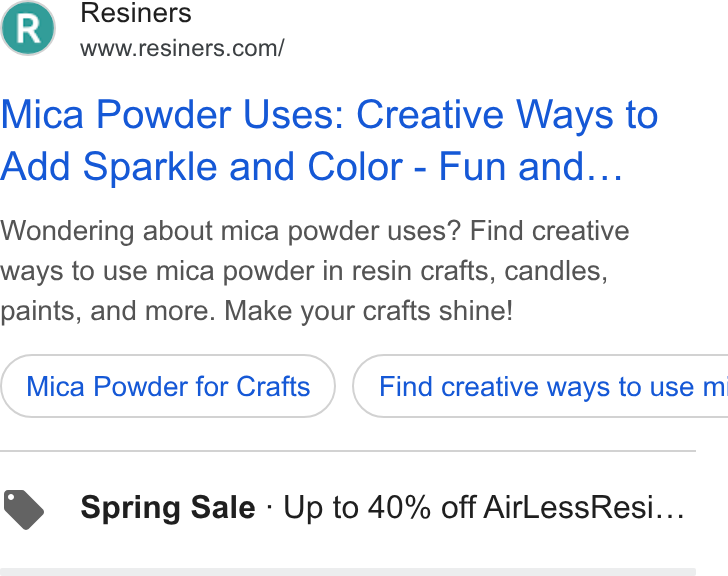Click the Resiners site name

coord(136,13)
